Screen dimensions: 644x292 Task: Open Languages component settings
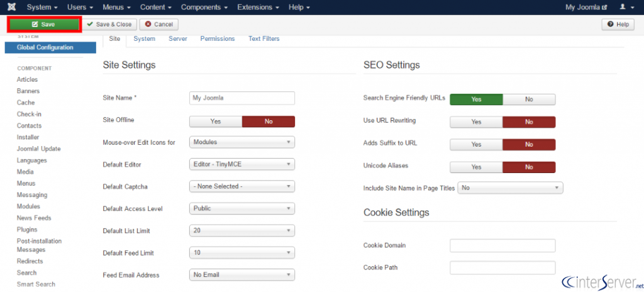click(31, 160)
